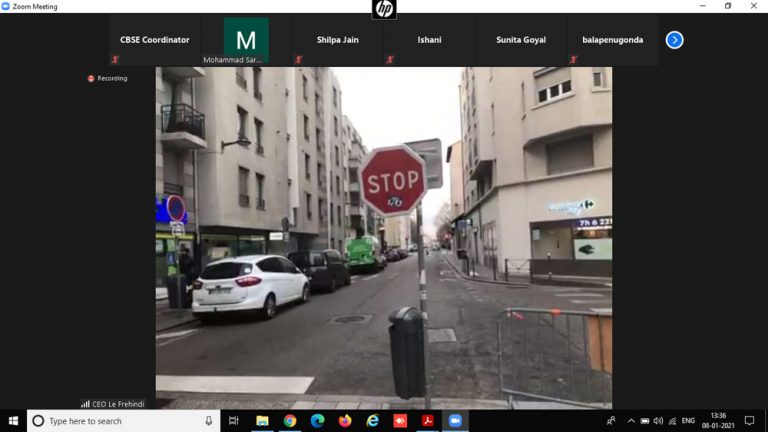Click ENG language indicator
This screenshot has height=432, width=768.
pyautogui.click(x=688, y=421)
